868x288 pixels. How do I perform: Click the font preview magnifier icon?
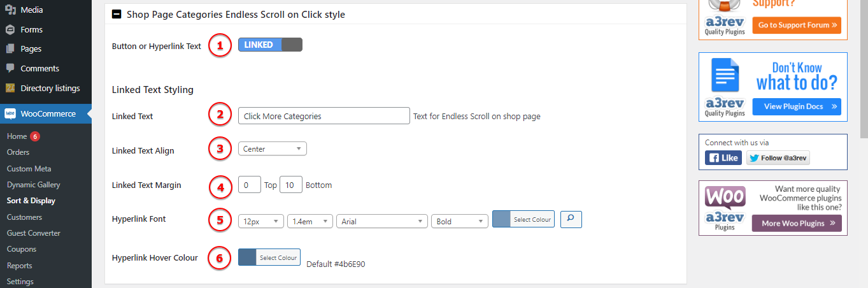tap(571, 219)
